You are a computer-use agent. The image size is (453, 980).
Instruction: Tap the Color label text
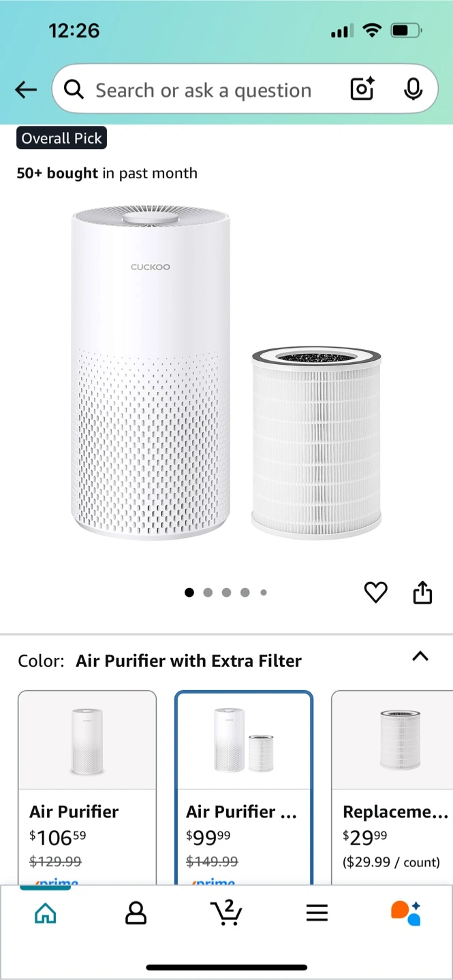click(x=41, y=661)
